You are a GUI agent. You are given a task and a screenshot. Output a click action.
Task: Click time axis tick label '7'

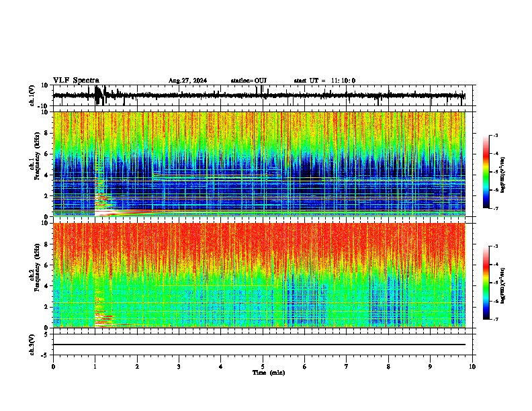pos(347,367)
